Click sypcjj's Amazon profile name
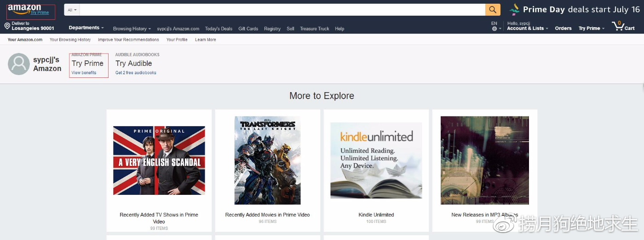 point(47,64)
